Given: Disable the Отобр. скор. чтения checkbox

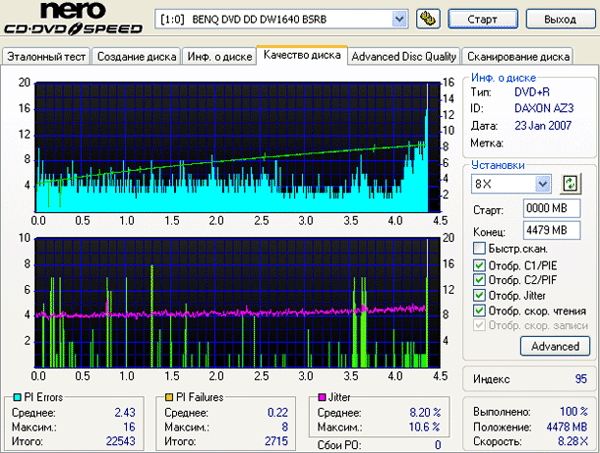Looking at the screenshot, I should 480,310.
